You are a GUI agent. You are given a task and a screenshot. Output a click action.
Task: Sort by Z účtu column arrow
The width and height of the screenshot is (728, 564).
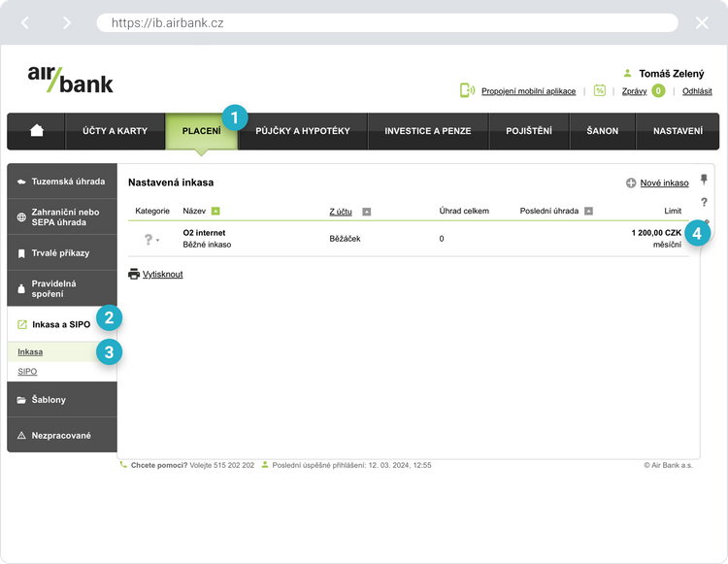click(367, 211)
